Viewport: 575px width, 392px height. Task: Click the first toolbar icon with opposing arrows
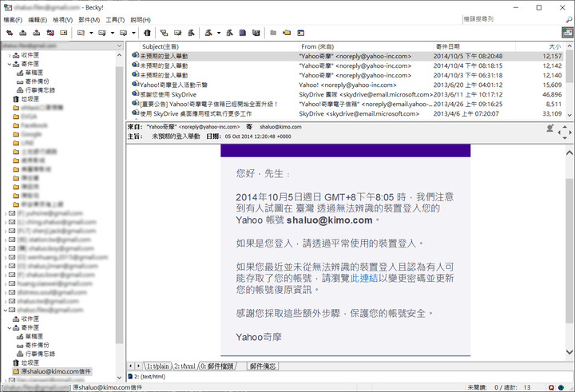[10, 33]
